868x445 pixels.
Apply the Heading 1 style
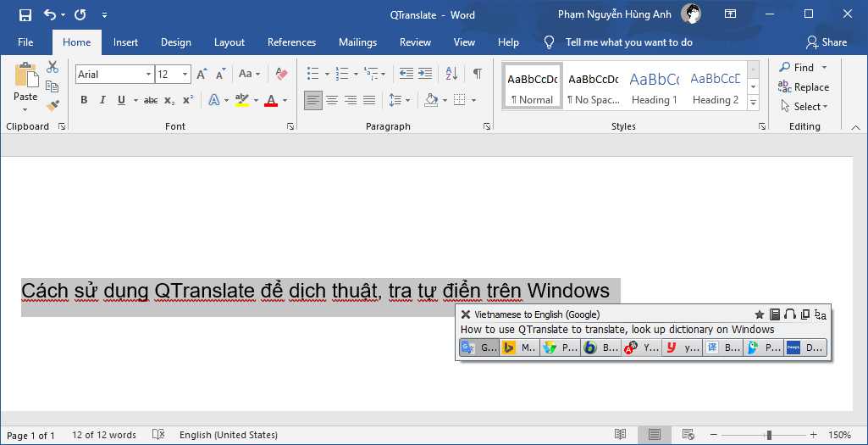click(655, 86)
